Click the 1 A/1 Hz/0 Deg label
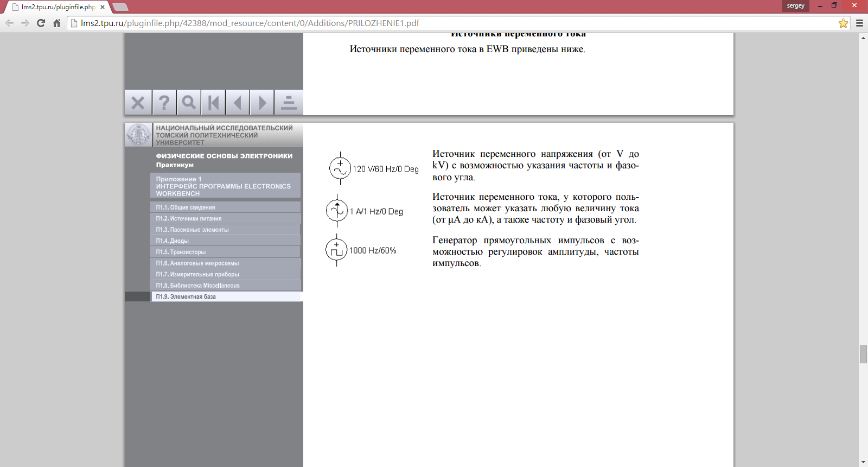The width and height of the screenshot is (868, 467). coord(376,211)
